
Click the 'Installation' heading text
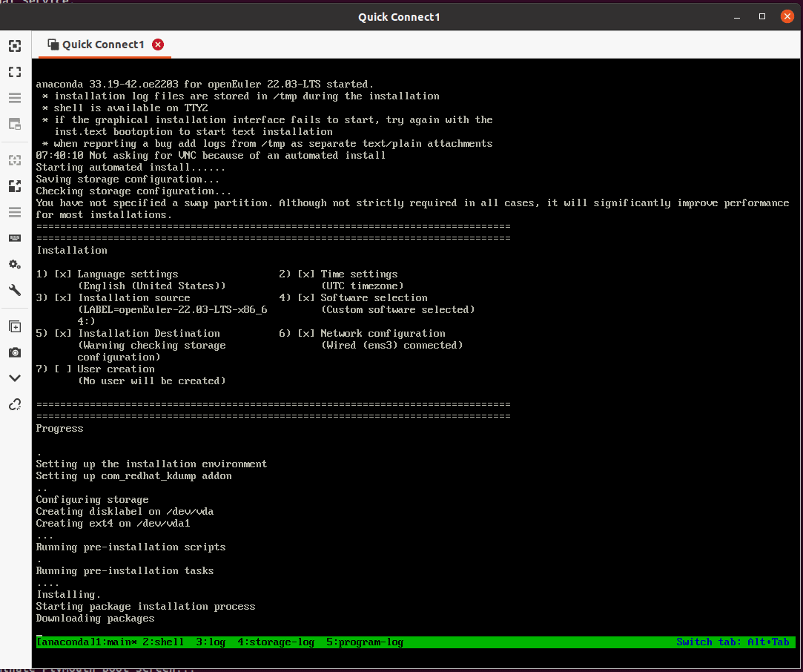tap(72, 251)
